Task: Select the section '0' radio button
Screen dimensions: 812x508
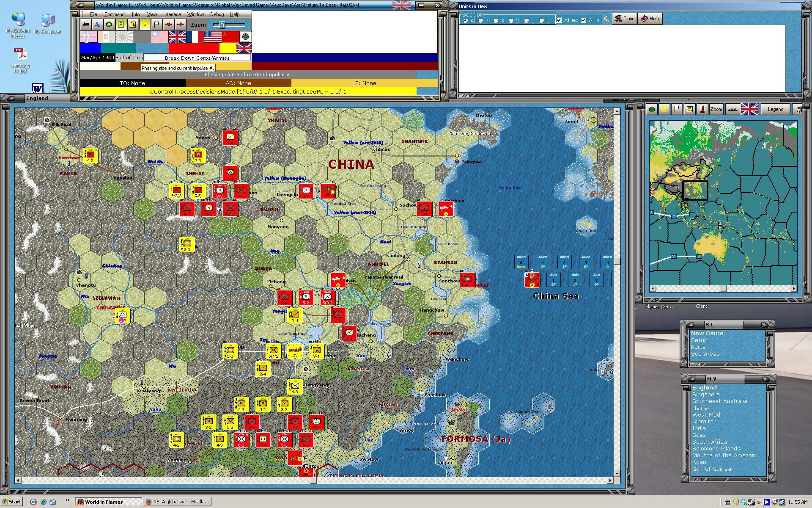Action: (x=541, y=20)
